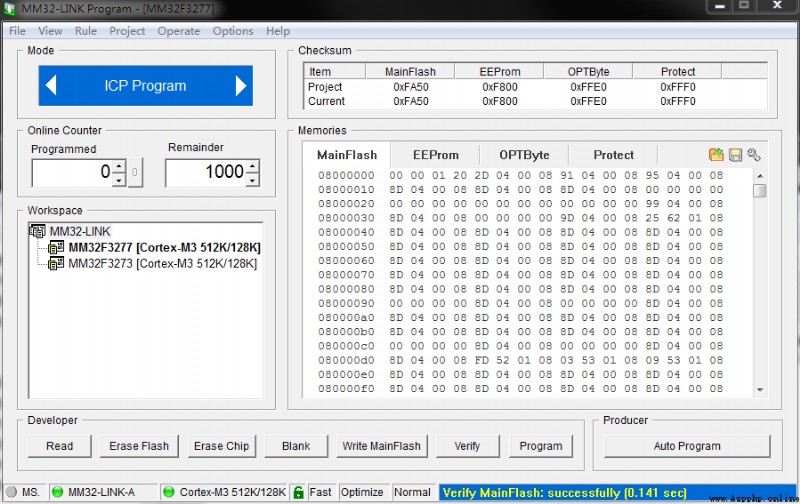Click the green MM32-LINK-A status indicator
Image resolution: width=800 pixels, height=504 pixels.
click(x=58, y=492)
